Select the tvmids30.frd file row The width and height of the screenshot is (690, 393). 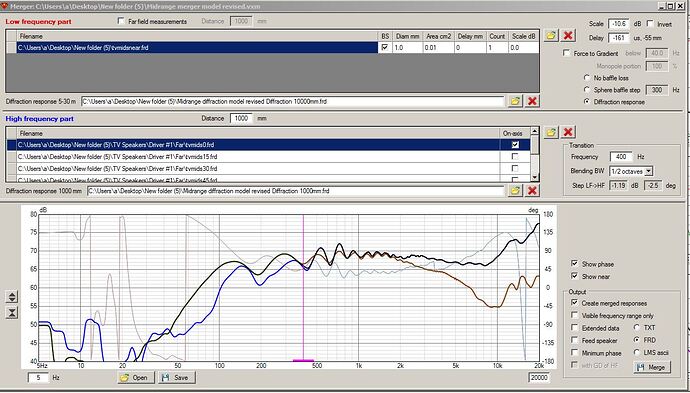258,168
